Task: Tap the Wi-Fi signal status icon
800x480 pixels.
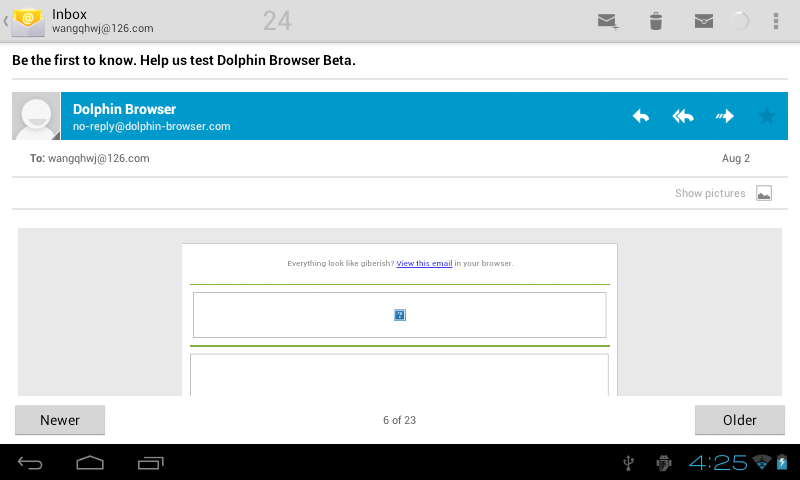Action: click(762, 462)
